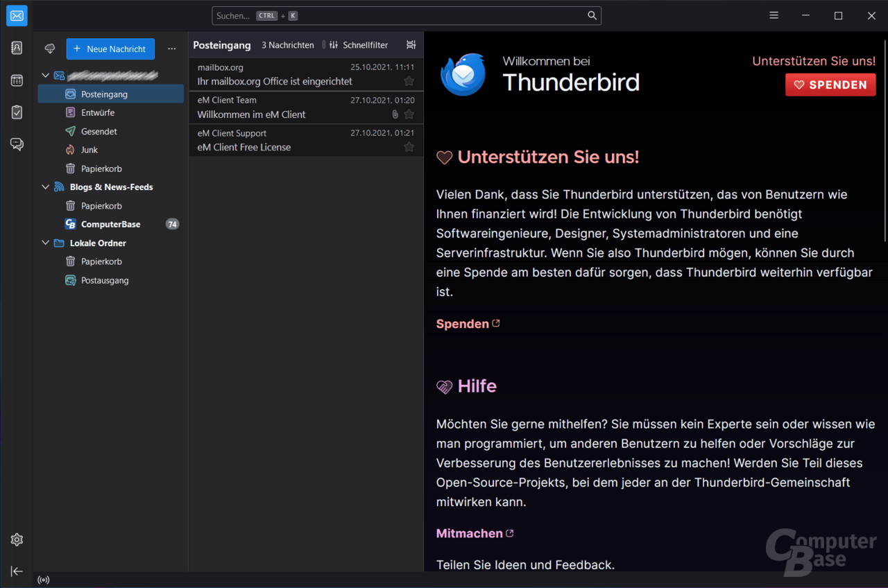Select the Blogs & News-Feeds account

click(111, 187)
